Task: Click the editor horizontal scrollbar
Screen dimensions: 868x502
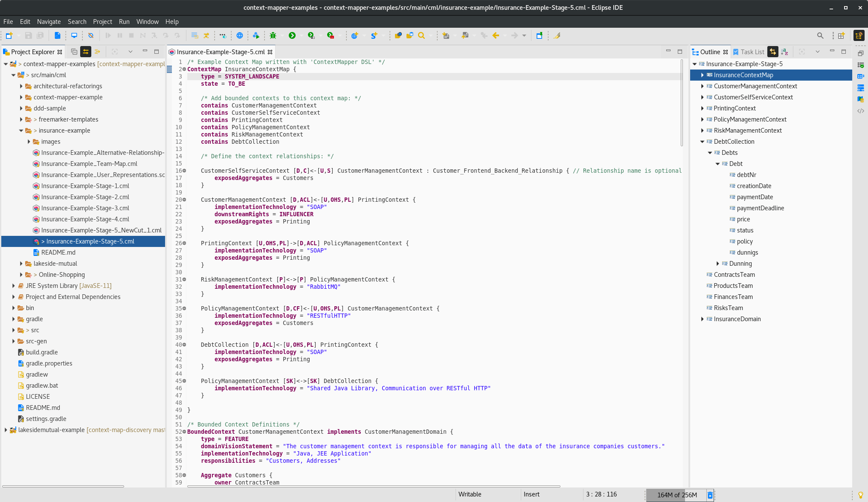Action: (373, 486)
